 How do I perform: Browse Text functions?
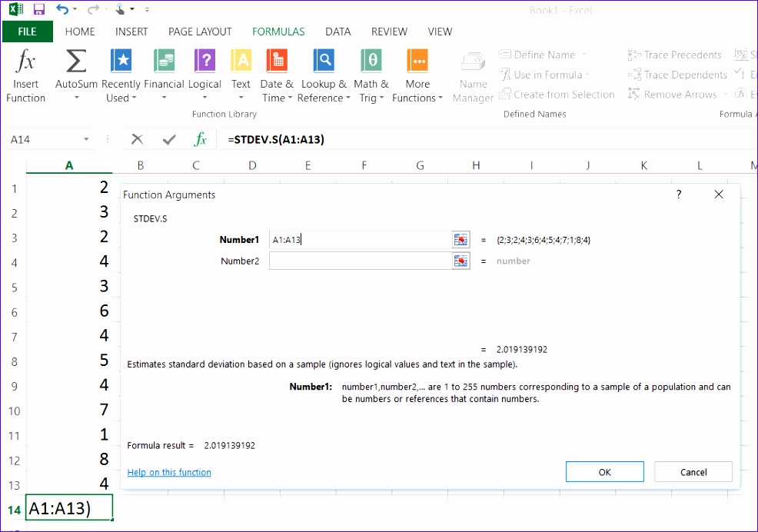[x=241, y=73]
